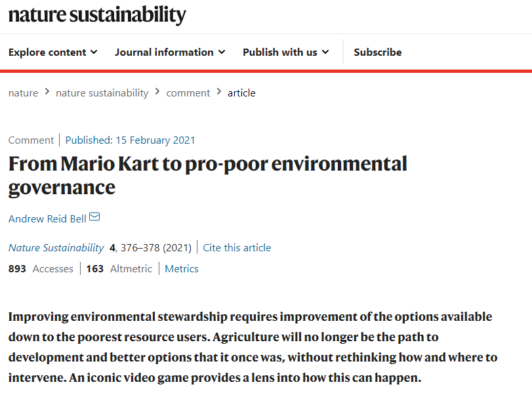532x393 pixels.
Task: Click chevron arrow before 'article' breadcrumb
Action: [x=219, y=92]
